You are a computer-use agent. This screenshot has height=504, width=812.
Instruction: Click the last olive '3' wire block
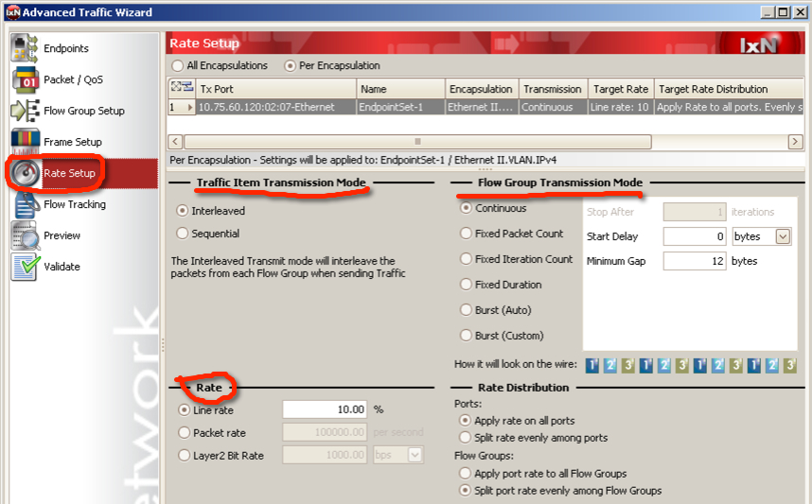(789, 365)
